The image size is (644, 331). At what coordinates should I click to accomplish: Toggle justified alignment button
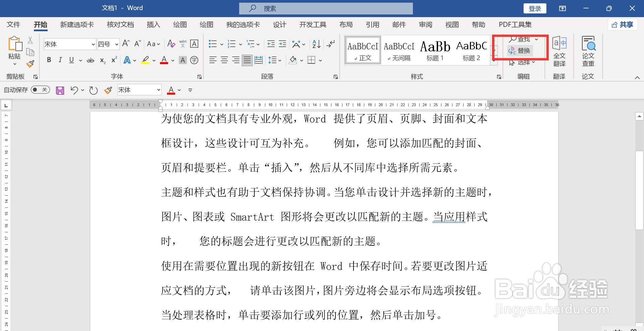pos(247,60)
